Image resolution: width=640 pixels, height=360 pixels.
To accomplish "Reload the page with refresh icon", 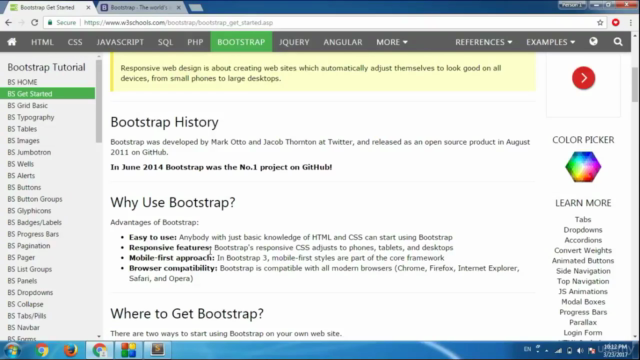I will click(x=34, y=22).
